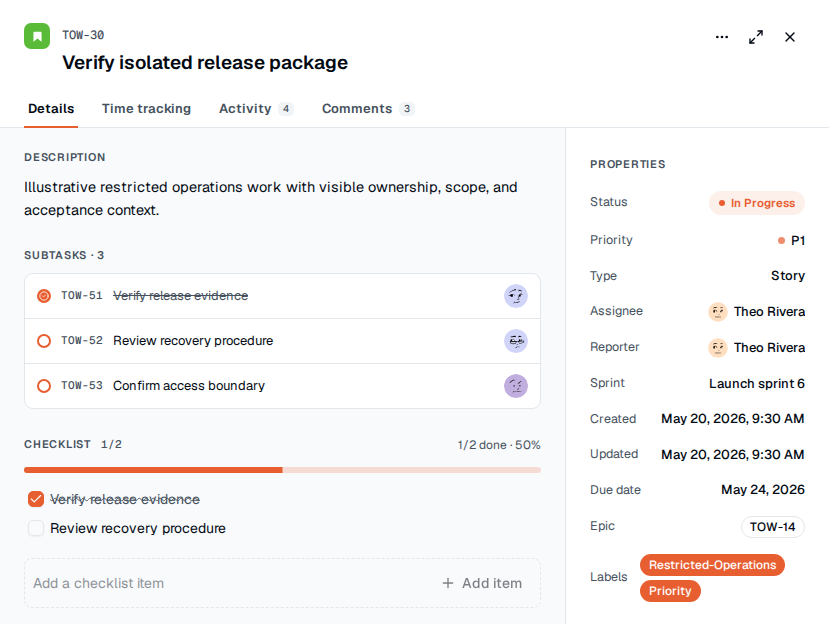The height and width of the screenshot is (624, 829).
Task: Click Created date May 20, 2026, 9:30 AM
Action: click(733, 418)
